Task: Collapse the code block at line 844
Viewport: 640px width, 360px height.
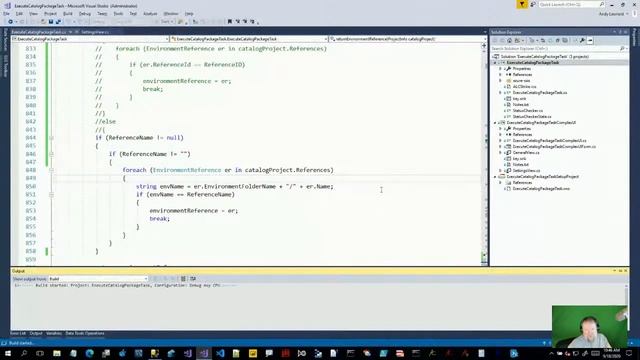Action: [51, 138]
